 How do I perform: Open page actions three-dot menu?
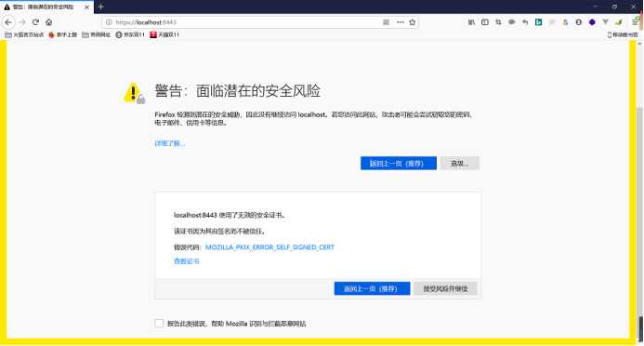coord(400,22)
